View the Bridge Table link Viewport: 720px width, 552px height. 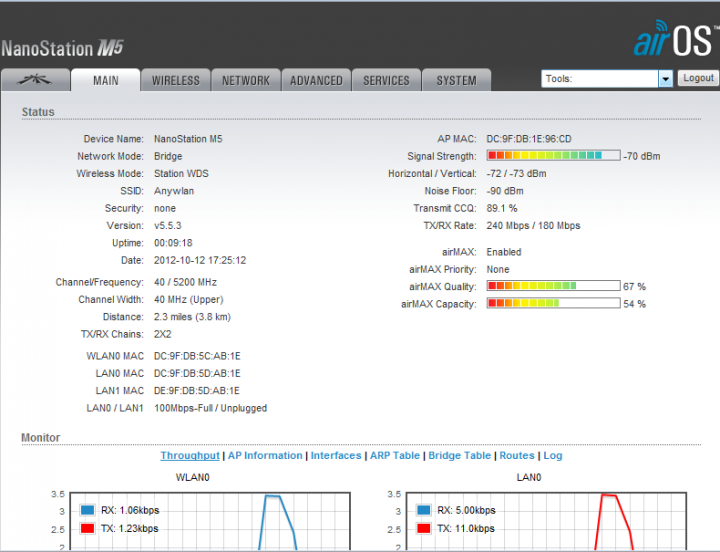(460, 456)
